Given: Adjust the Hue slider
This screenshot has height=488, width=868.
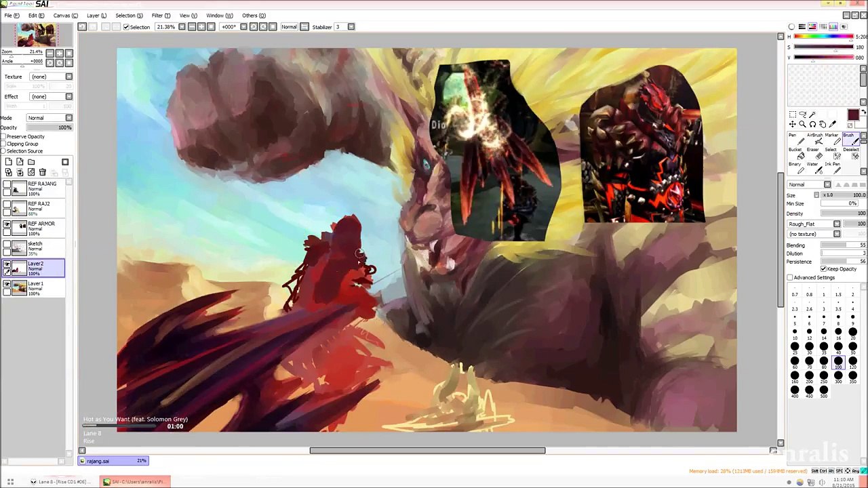Looking at the screenshot, I should point(823,37).
